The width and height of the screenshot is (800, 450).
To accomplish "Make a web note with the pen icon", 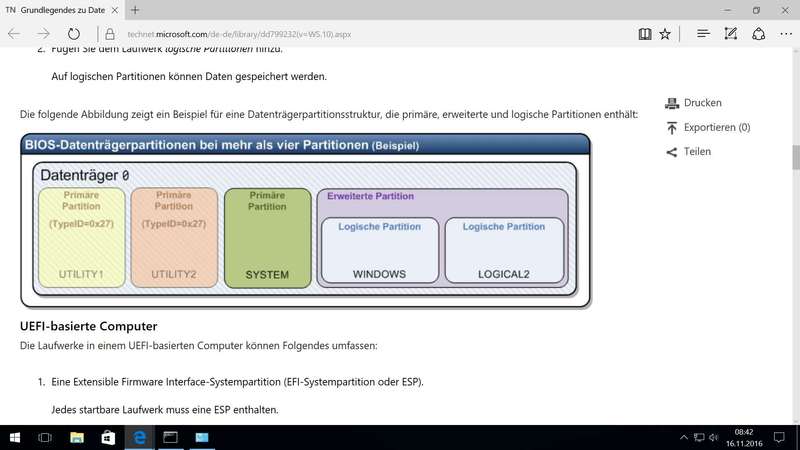I will pos(731,34).
